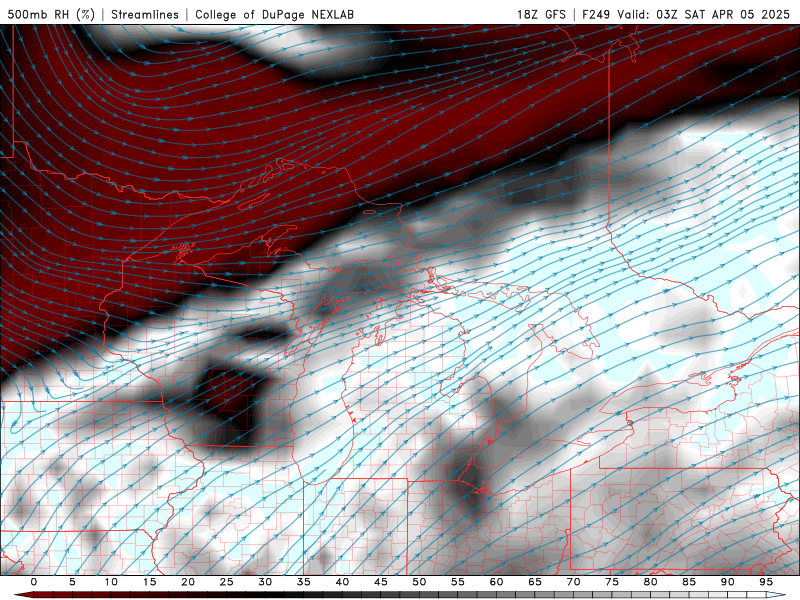800x600 pixels.
Task: Select the '20' tick label on the legend
Action: (188, 582)
